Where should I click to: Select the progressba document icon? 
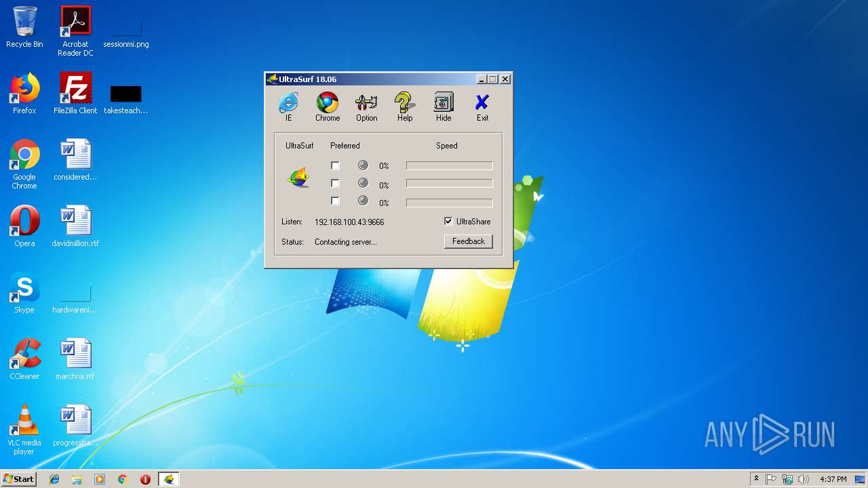(75, 426)
